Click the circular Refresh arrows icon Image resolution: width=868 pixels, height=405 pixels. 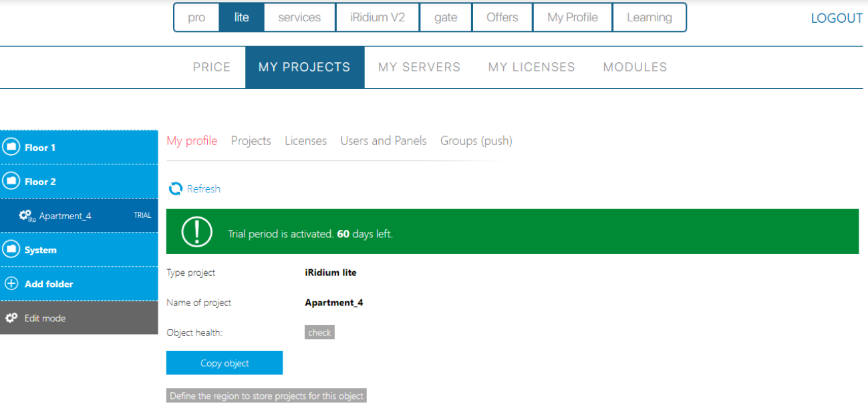[176, 189]
